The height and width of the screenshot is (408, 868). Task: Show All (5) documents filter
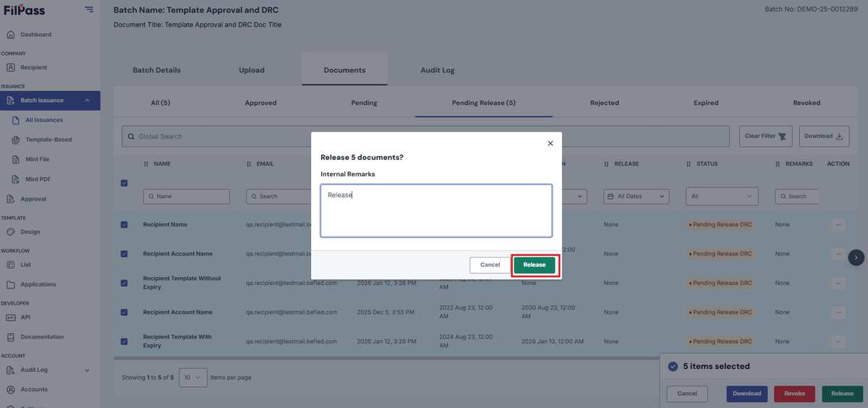pyautogui.click(x=161, y=103)
